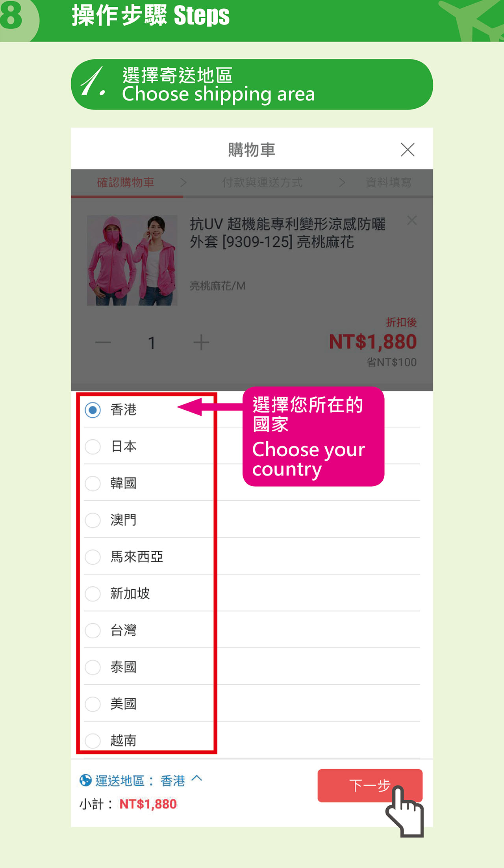
Task: Open the 資料填寫 step tab
Action: pos(389,182)
